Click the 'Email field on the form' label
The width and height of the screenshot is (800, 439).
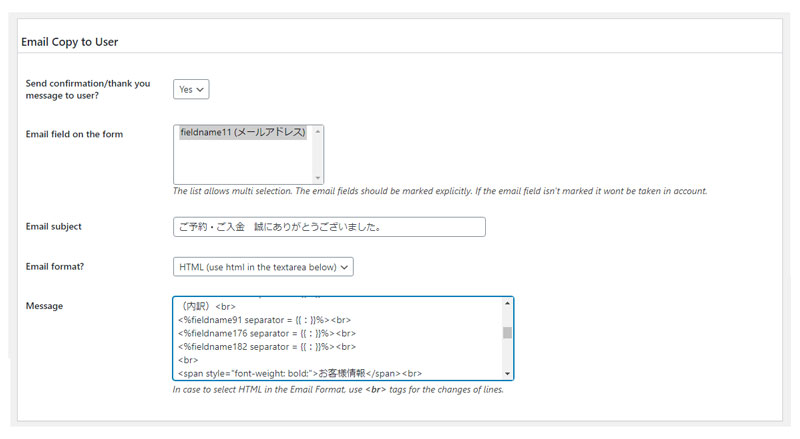click(x=74, y=134)
